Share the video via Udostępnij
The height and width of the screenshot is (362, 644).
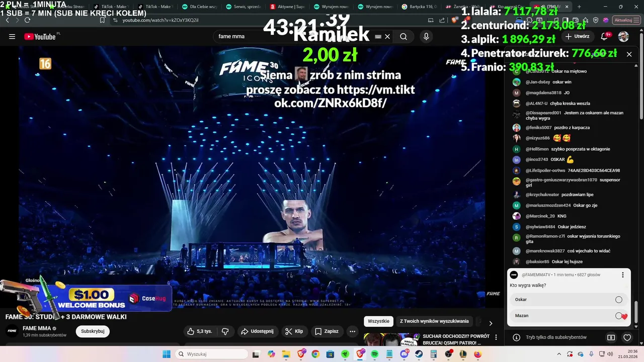click(257, 331)
